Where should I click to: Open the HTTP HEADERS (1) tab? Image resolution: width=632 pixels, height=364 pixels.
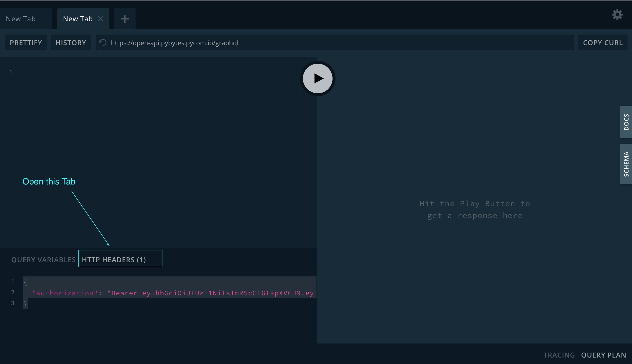point(114,260)
